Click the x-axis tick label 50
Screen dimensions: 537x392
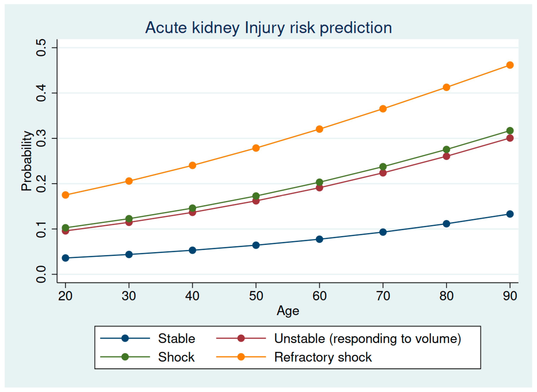pyautogui.click(x=256, y=296)
